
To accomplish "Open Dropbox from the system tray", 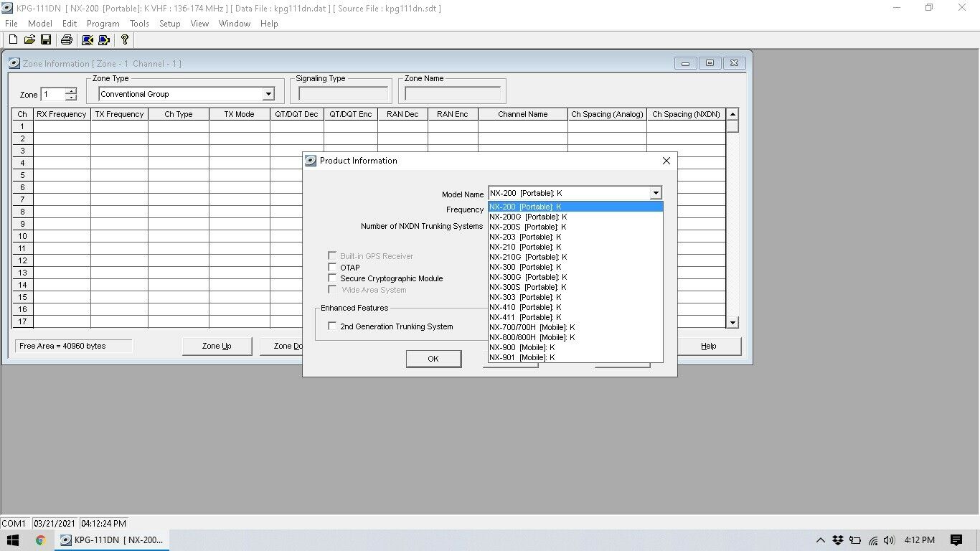I will (x=838, y=540).
